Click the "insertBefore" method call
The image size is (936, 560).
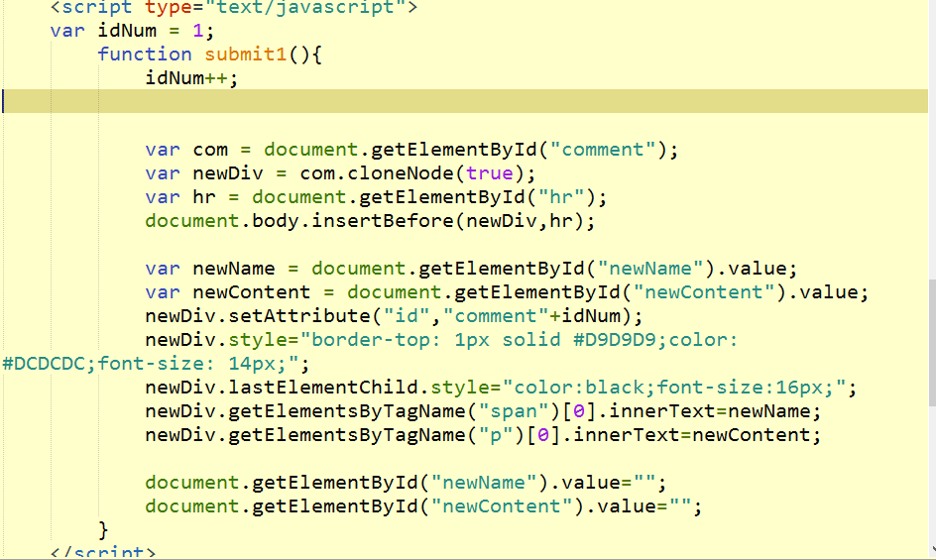pos(383,221)
